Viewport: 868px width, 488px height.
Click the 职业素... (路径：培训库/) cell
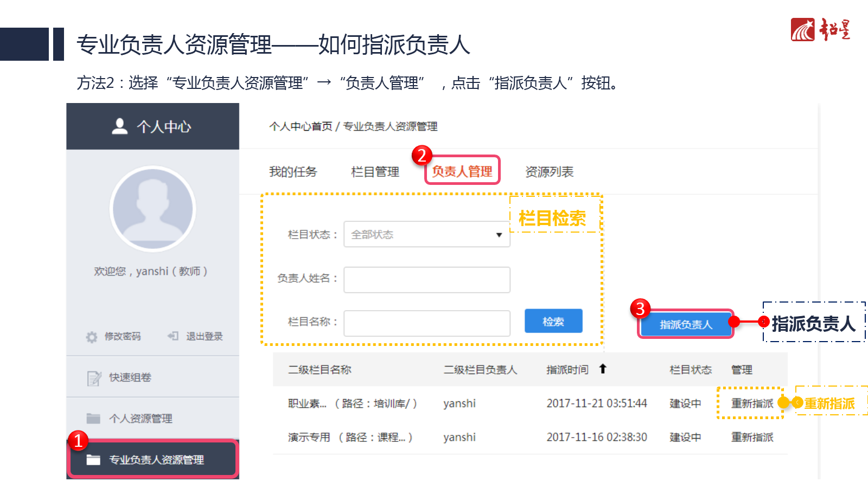[x=353, y=403]
